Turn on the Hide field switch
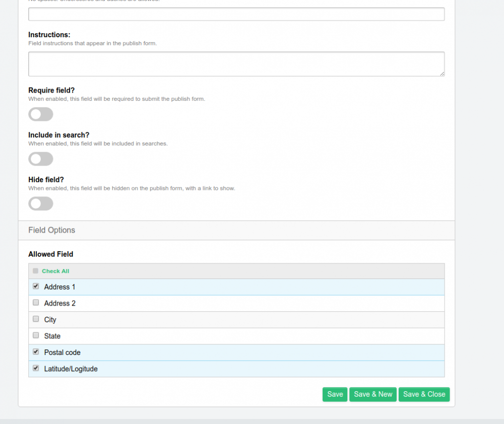This screenshot has width=504, height=424. [40, 203]
